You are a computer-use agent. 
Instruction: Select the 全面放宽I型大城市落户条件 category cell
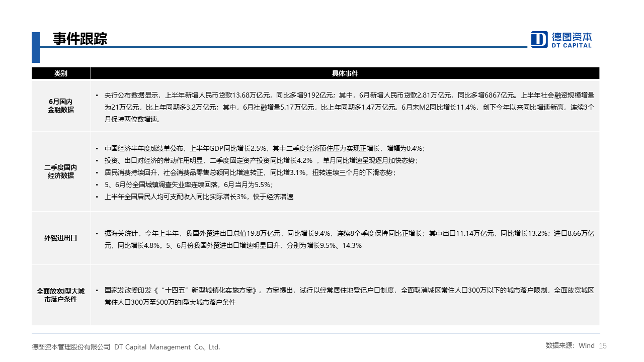click(61, 295)
